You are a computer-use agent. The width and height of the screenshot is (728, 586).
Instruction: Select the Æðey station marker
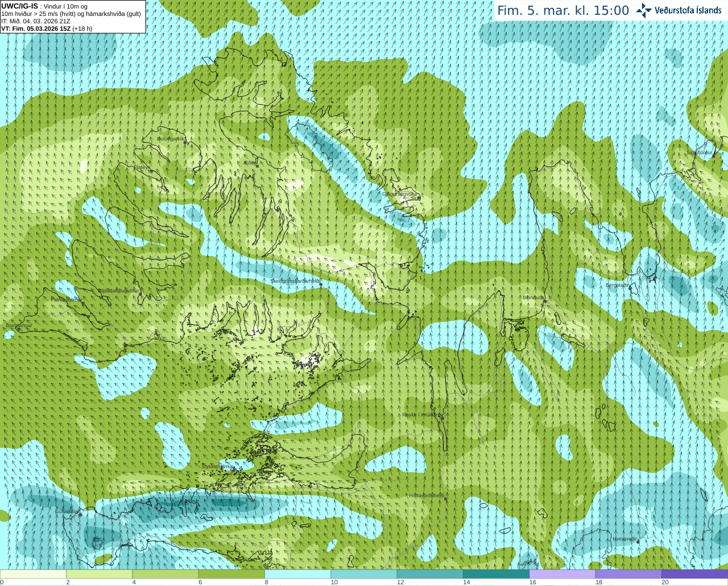[257, 166]
